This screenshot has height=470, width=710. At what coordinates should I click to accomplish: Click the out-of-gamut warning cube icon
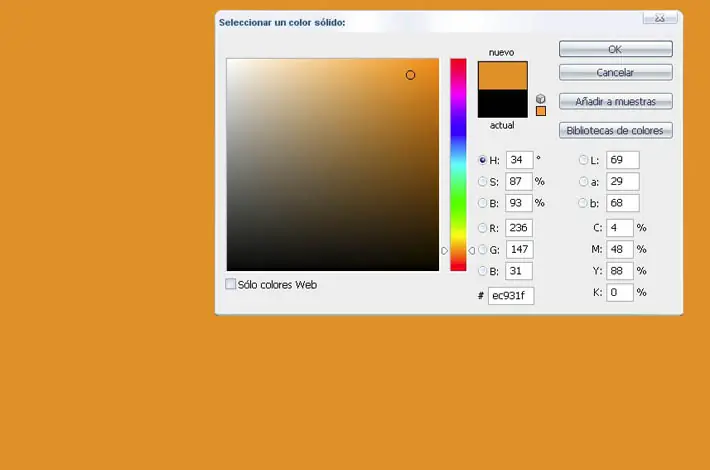541,99
